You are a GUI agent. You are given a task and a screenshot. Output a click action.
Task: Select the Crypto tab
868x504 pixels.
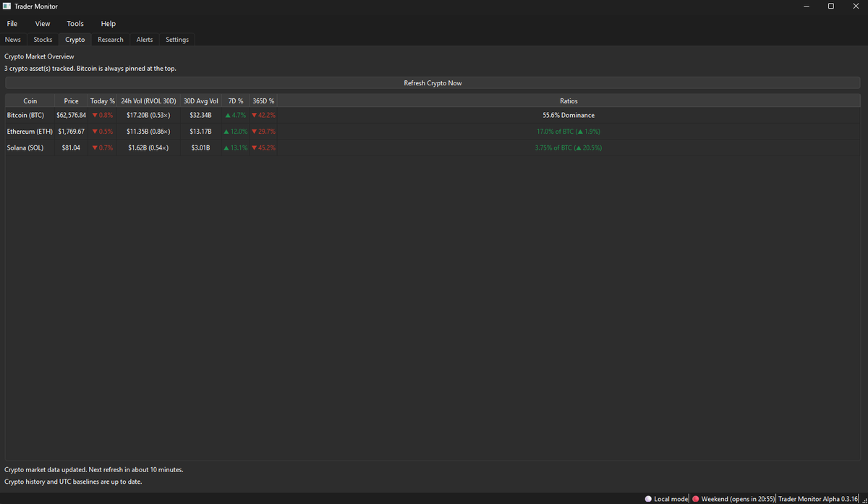pos(75,40)
